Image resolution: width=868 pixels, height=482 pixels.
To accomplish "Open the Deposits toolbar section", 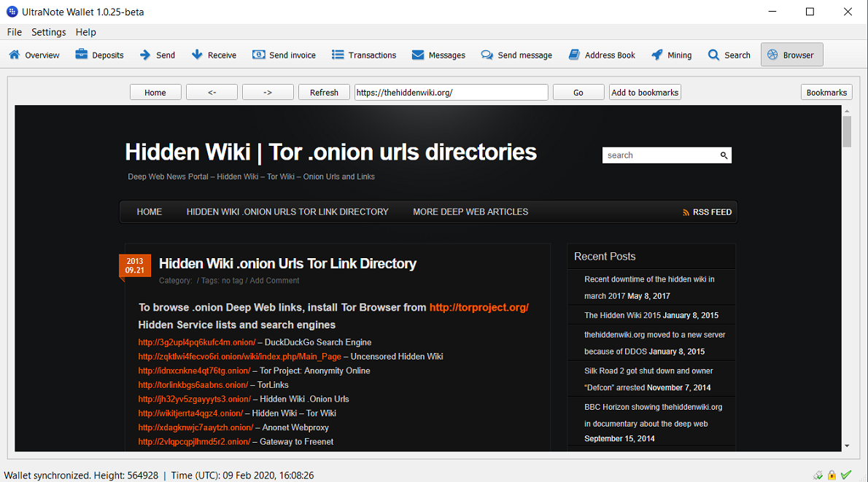I will point(100,55).
